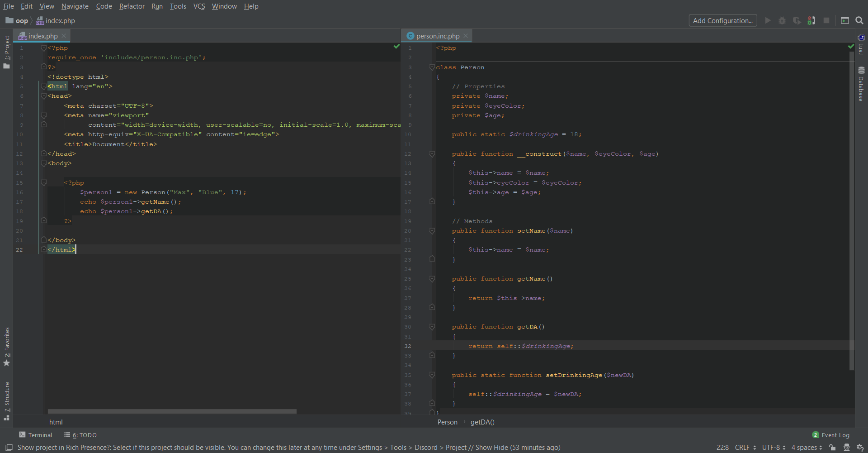Open the Favorites side panel
Viewport: 868px width, 453px height.
click(7, 346)
